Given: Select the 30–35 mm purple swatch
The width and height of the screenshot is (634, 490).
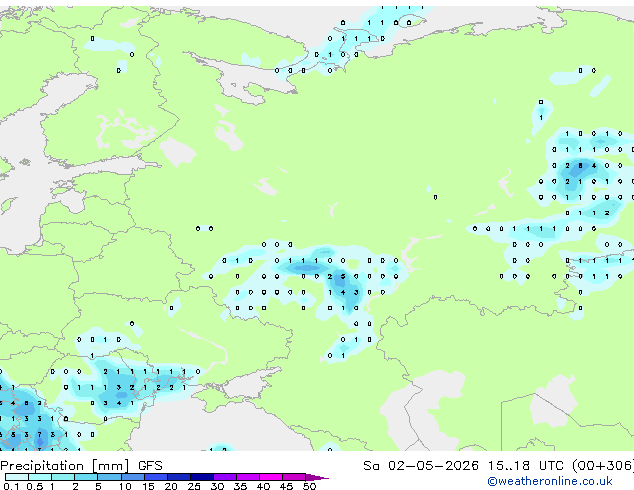Looking at the screenshot, I should click(225, 477).
